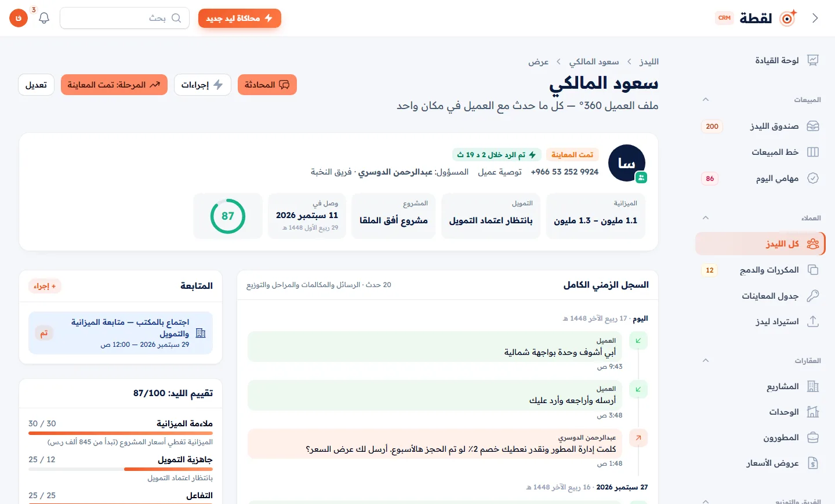Open مهامي اليوم in the sidebar
835x504 pixels.
pyautogui.click(x=760, y=178)
